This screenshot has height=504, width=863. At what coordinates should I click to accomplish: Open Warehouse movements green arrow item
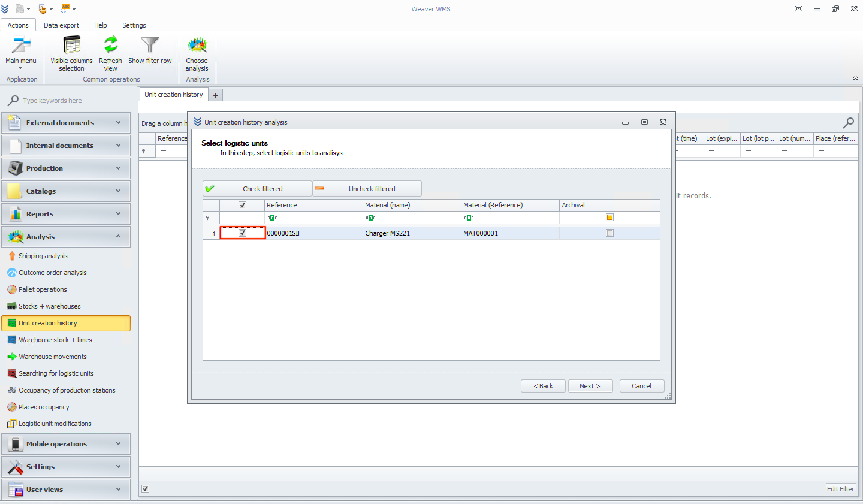52,357
